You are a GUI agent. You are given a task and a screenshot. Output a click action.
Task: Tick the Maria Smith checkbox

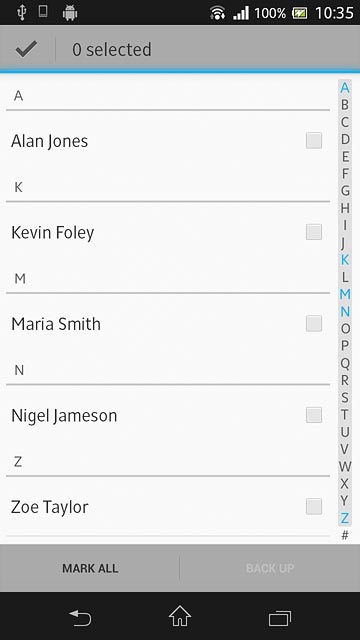pos(314,324)
